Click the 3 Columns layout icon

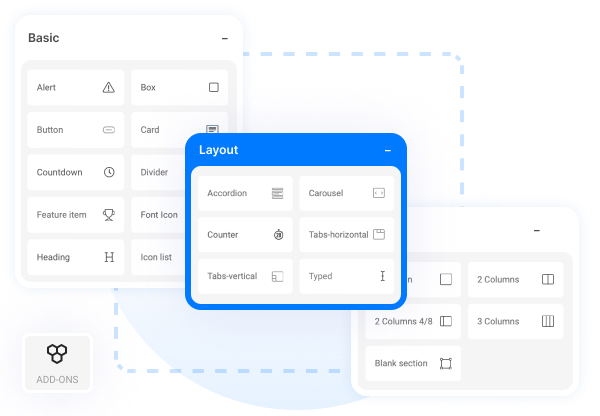(548, 321)
